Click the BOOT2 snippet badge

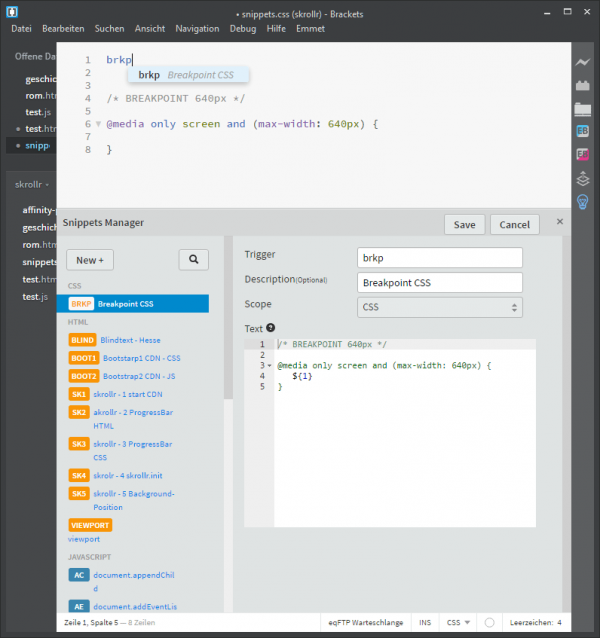[x=84, y=376]
